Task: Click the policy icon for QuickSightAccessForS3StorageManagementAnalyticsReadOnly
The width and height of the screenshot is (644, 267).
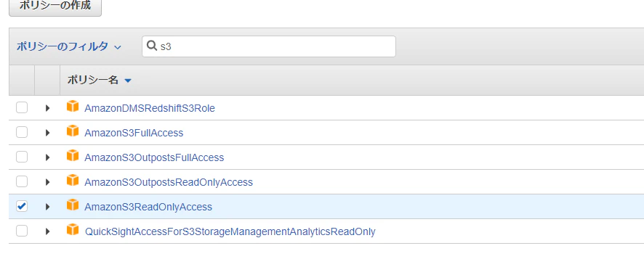Action: (73, 230)
